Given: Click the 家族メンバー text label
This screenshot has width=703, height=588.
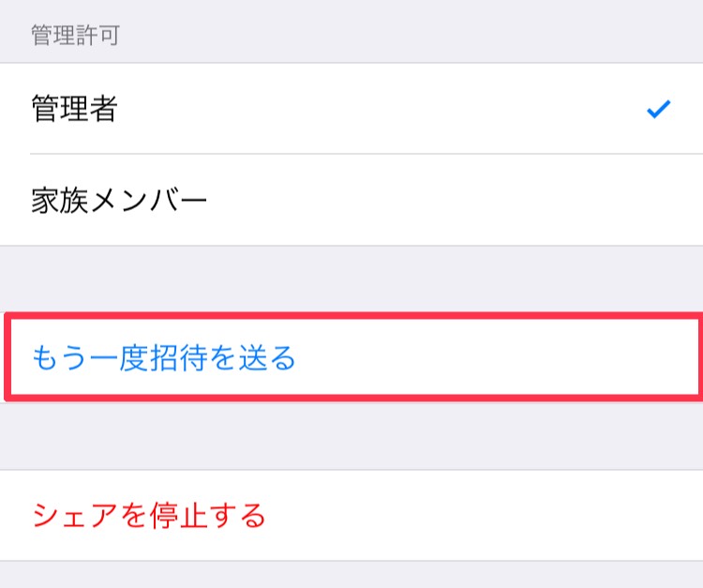Looking at the screenshot, I should 118,201.
